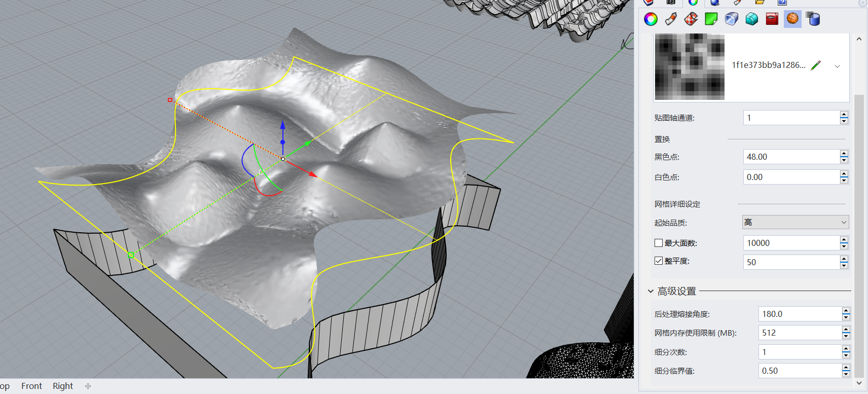Switch to the Front viewport tab
The width and height of the screenshot is (868, 394).
click(31, 386)
